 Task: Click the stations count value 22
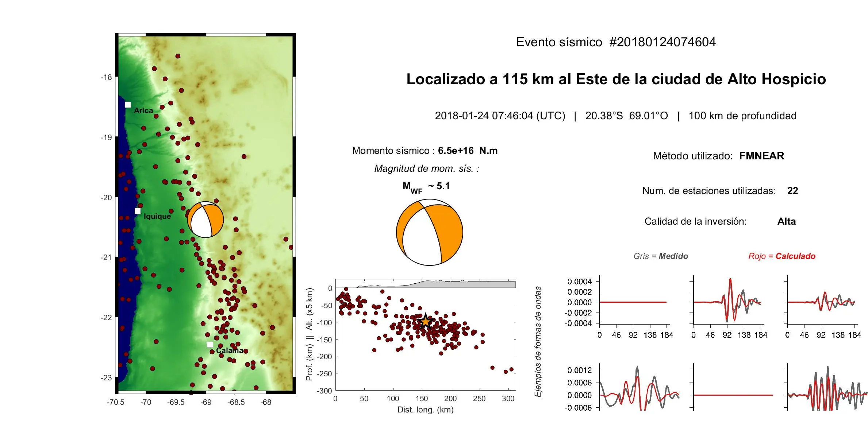(792, 191)
